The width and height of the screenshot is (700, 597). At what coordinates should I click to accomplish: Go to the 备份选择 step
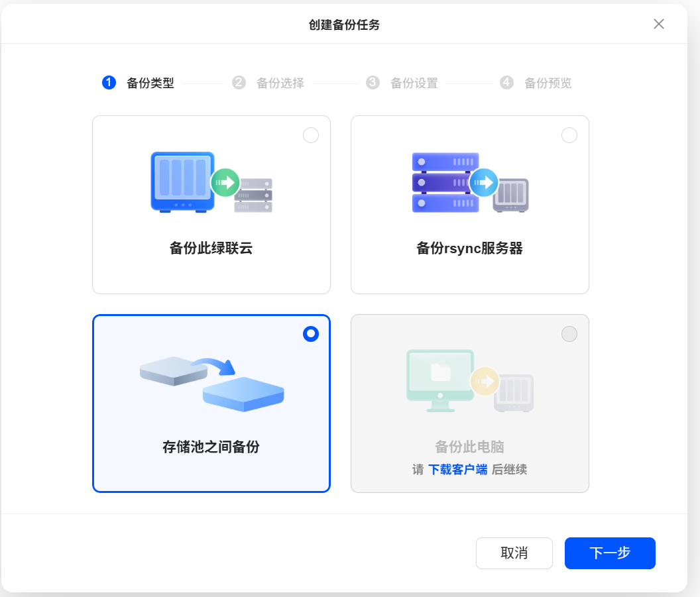(x=280, y=83)
